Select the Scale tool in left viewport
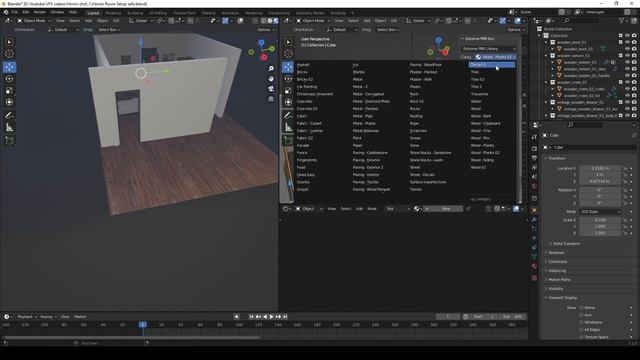The height and width of the screenshot is (360, 640). [x=9, y=91]
